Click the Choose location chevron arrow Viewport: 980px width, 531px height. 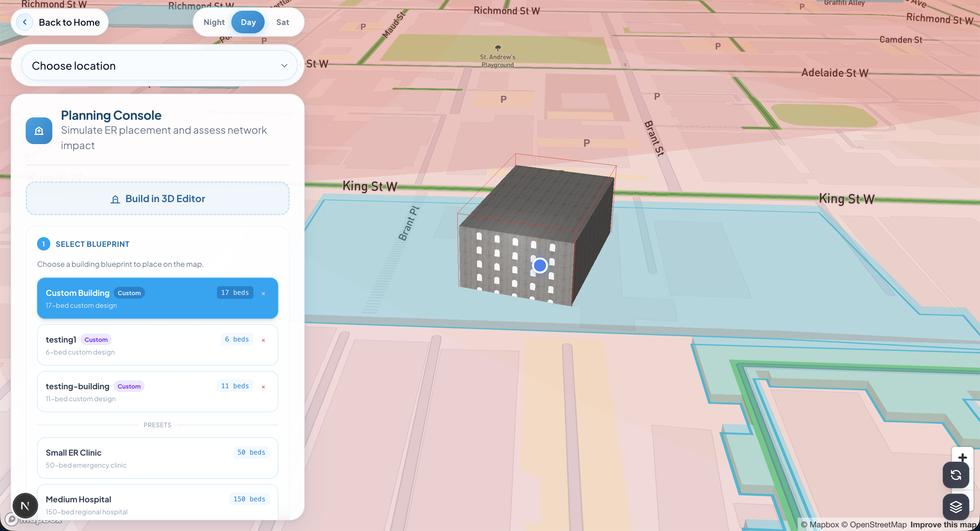pyautogui.click(x=284, y=65)
